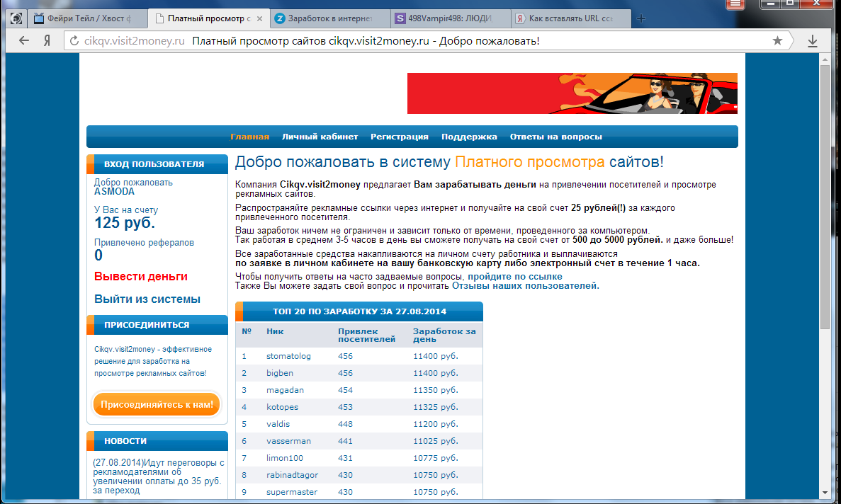841x504 pixels.
Task: Select nickname 'magadan' in the top table
Action: point(285,390)
